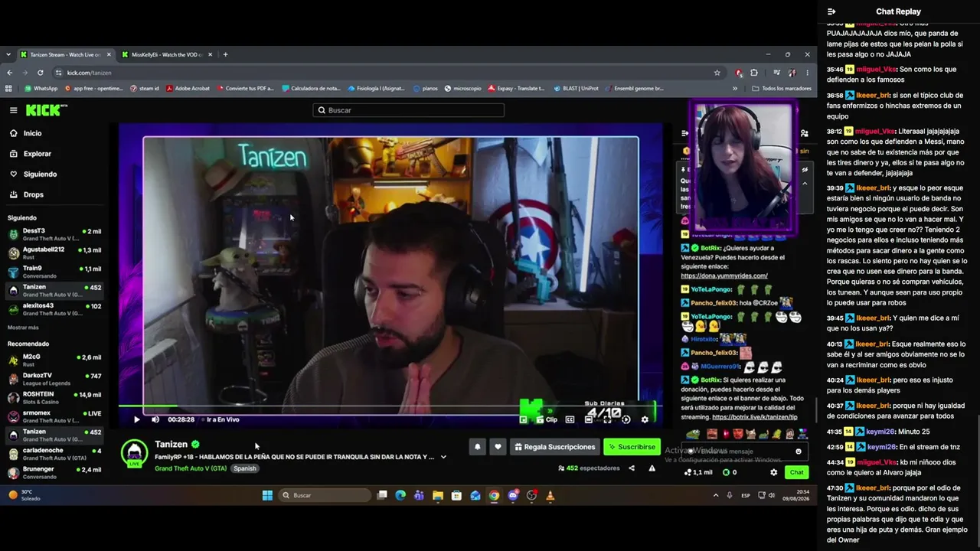Open a new browser tab
This screenshot has height=551, width=980.
pyautogui.click(x=225, y=54)
